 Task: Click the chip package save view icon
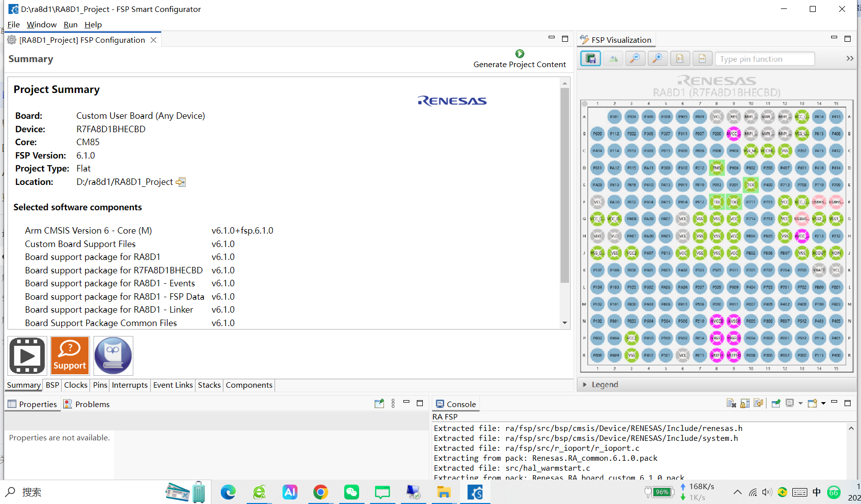tap(590, 59)
